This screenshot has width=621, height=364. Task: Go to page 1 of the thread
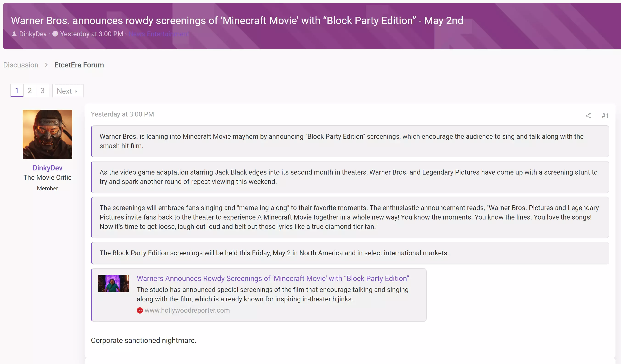(17, 91)
